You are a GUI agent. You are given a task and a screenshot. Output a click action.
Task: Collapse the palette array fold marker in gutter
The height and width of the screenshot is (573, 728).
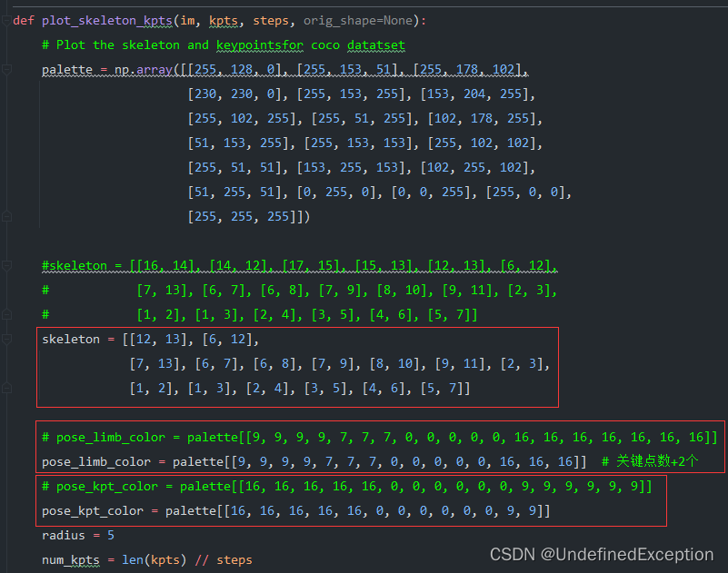coord(6,70)
